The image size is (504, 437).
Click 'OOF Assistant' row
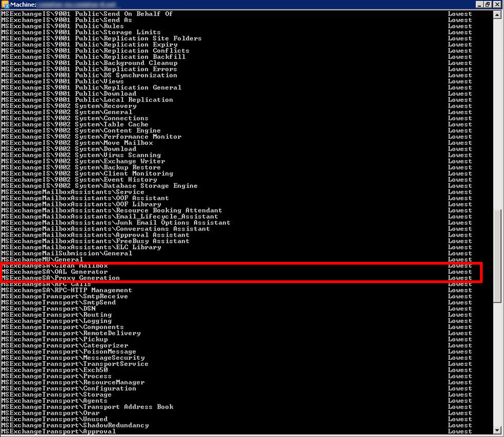pos(236,198)
